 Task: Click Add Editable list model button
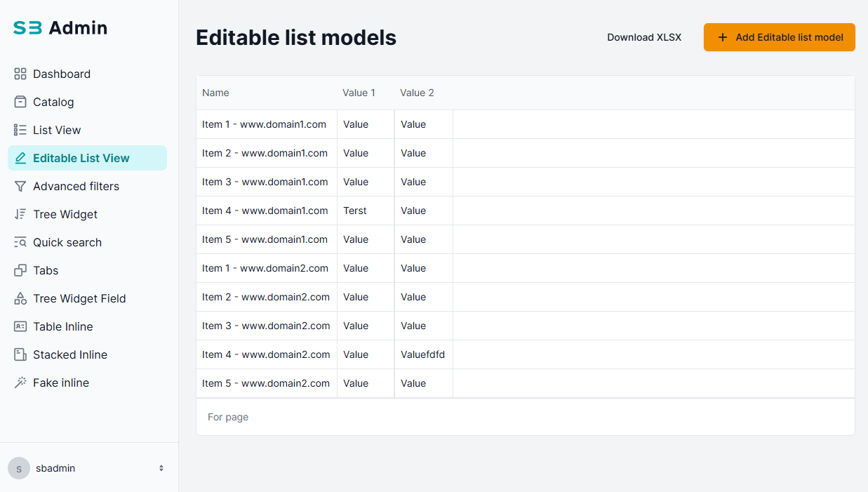pyautogui.click(x=780, y=37)
